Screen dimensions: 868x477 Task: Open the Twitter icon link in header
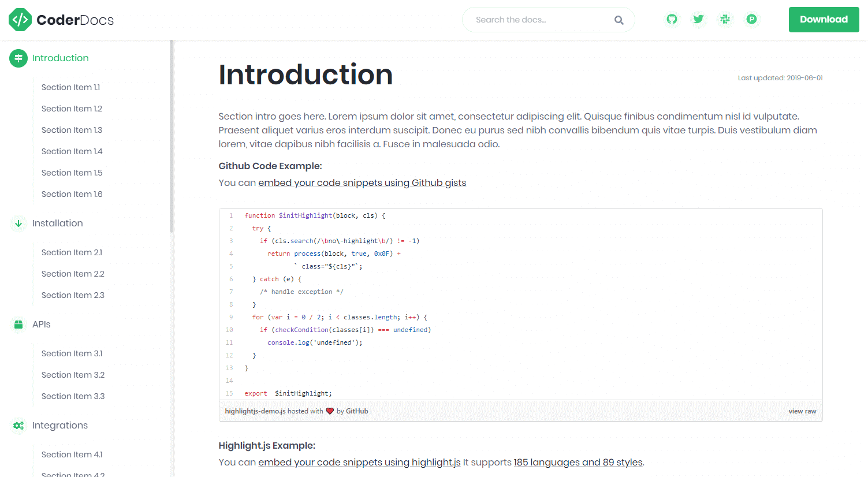[698, 20]
